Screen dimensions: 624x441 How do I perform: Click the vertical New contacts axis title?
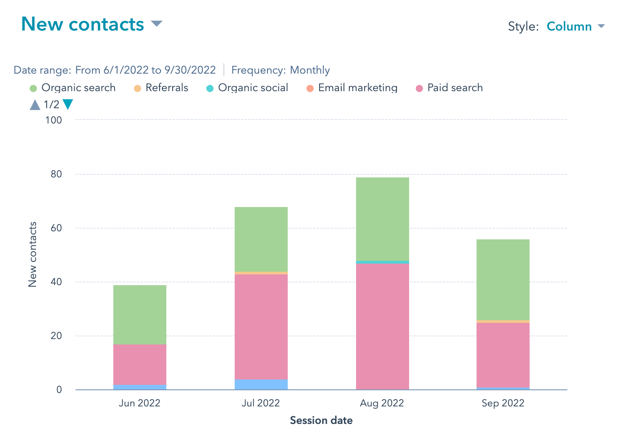32,254
